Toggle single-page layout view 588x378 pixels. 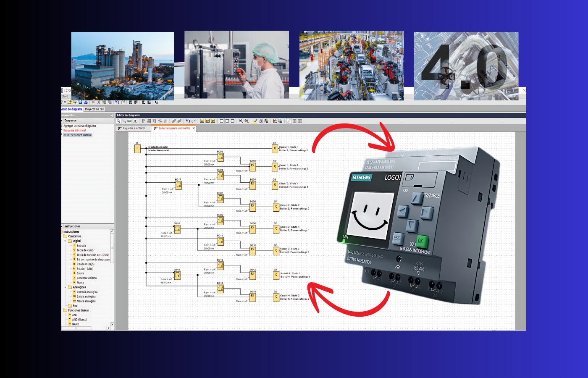(222, 121)
